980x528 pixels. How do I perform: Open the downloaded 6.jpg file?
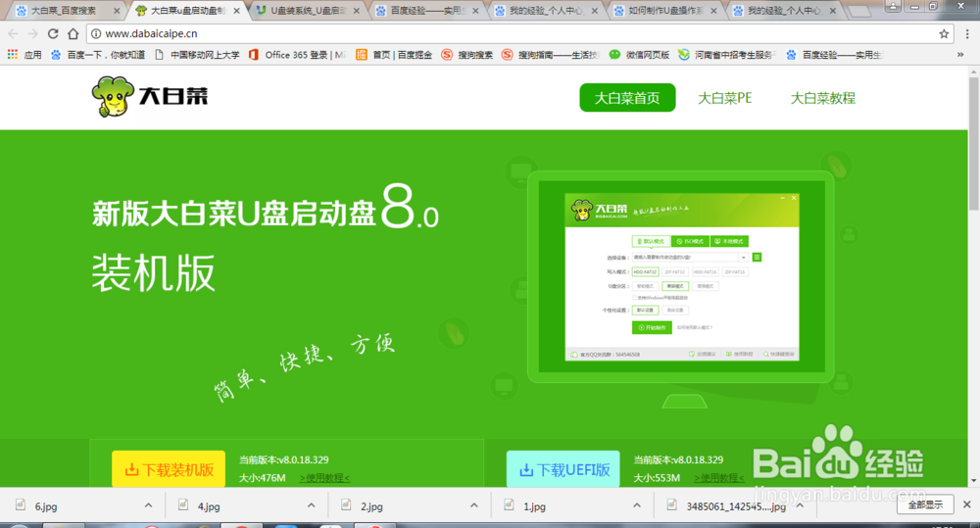click(x=45, y=506)
